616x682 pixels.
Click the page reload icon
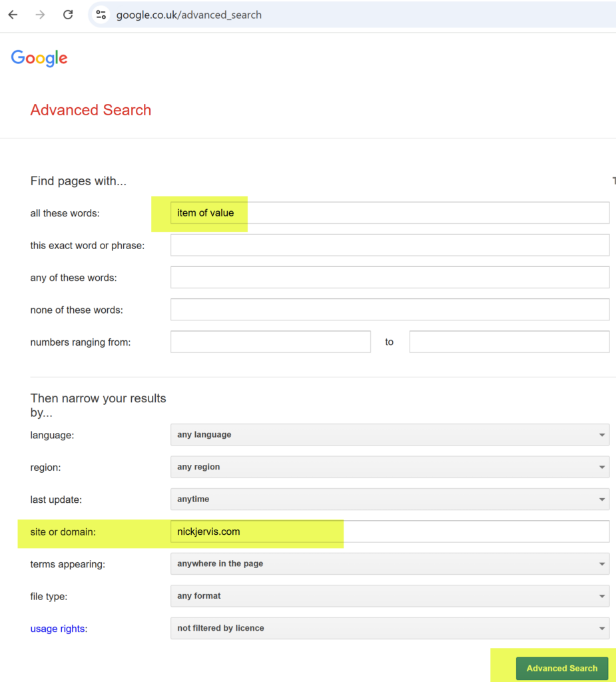(x=67, y=14)
